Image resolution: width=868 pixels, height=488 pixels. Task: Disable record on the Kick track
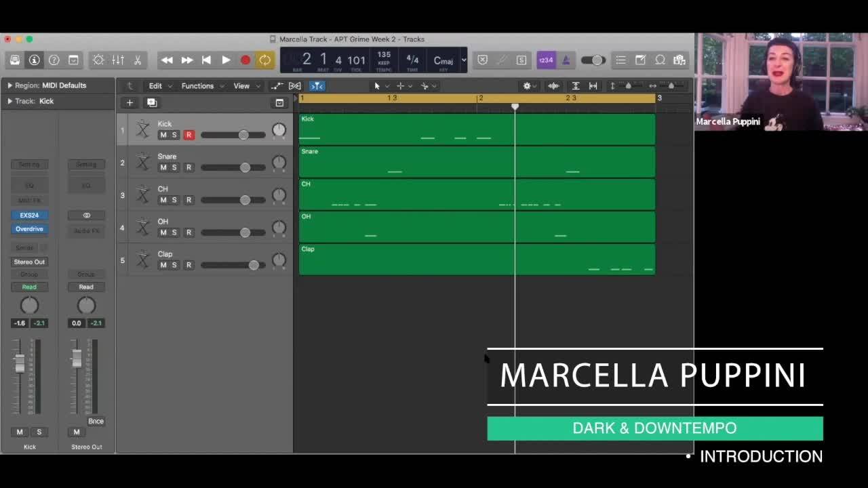(x=189, y=135)
